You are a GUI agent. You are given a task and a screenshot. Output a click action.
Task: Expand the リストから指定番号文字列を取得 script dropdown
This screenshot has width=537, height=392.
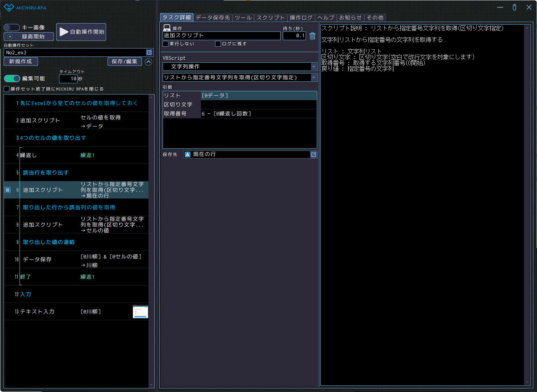(314, 77)
